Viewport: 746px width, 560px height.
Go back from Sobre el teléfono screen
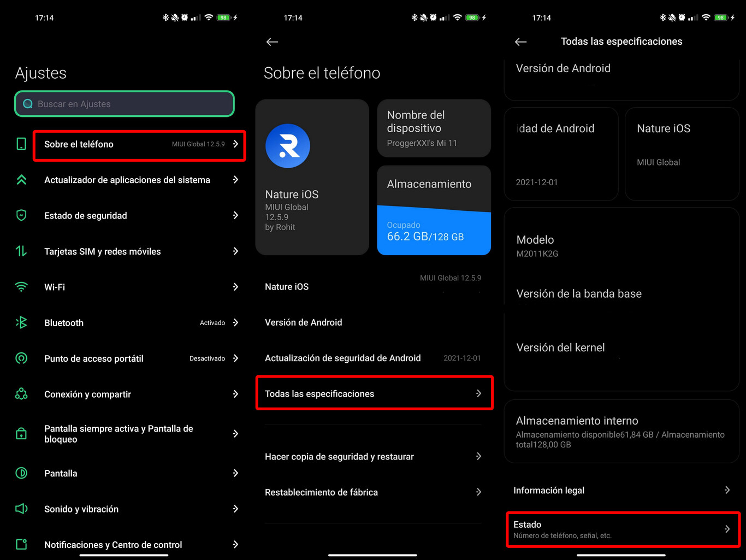(272, 42)
